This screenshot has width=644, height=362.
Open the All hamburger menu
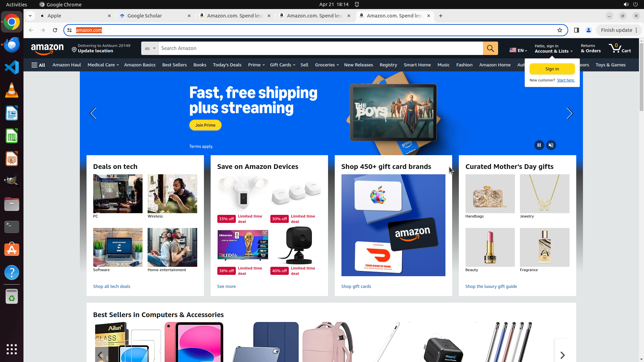[x=38, y=65]
